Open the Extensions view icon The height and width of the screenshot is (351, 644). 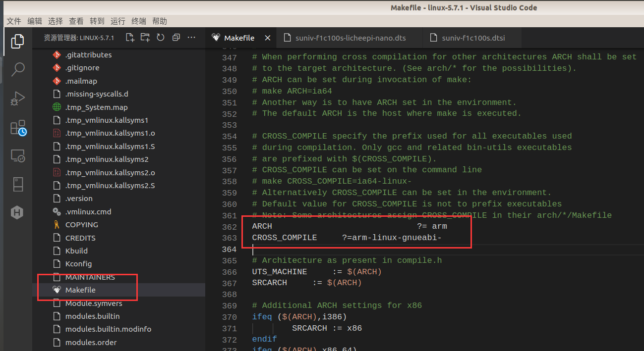pos(18,128)
